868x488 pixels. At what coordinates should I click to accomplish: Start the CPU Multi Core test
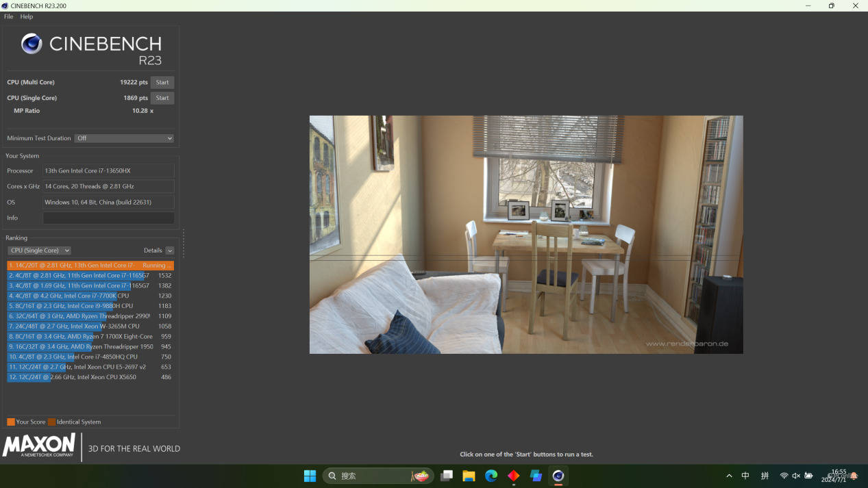click(x=162, y=82)
